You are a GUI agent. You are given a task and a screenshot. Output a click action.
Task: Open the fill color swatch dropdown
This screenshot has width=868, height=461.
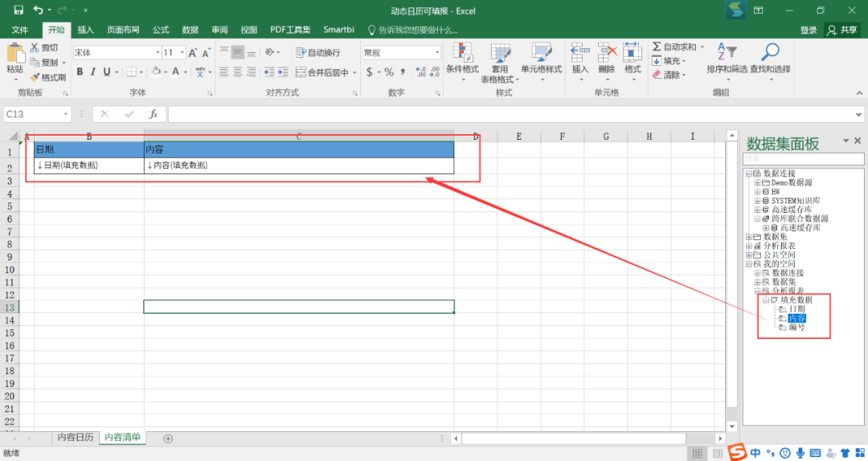166,72
